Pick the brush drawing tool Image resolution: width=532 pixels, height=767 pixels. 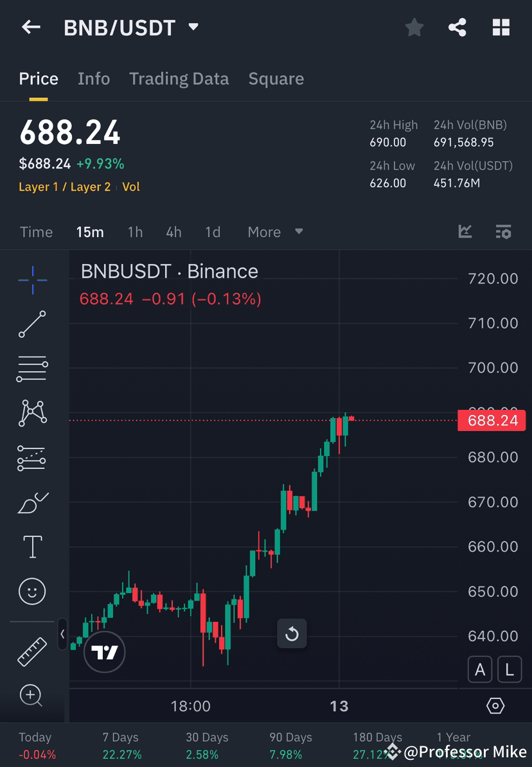(32, 502)
